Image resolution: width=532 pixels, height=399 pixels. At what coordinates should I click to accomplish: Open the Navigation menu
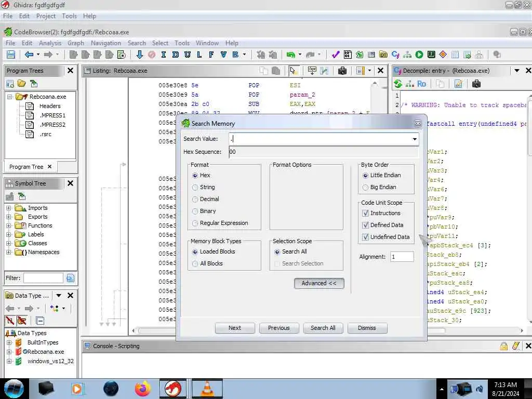pos(106,43)
